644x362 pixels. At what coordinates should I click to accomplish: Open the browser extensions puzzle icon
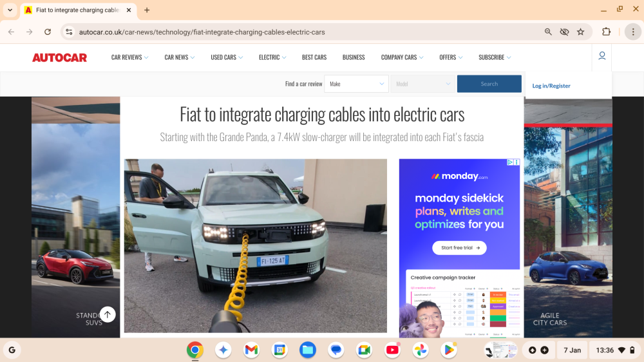pos(606,32)
